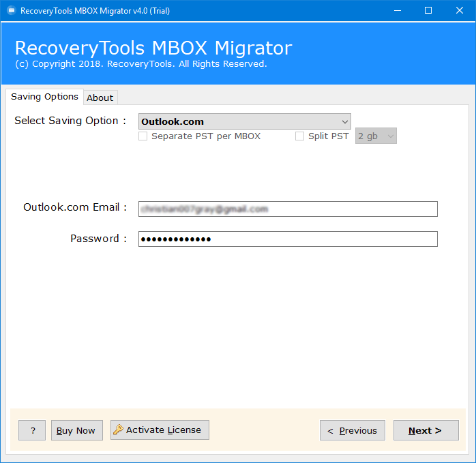This screenshot has height=463, width=476.
Task: Click the RecoveryTools MBOX Migrator heading
Action: pos(153,48)
